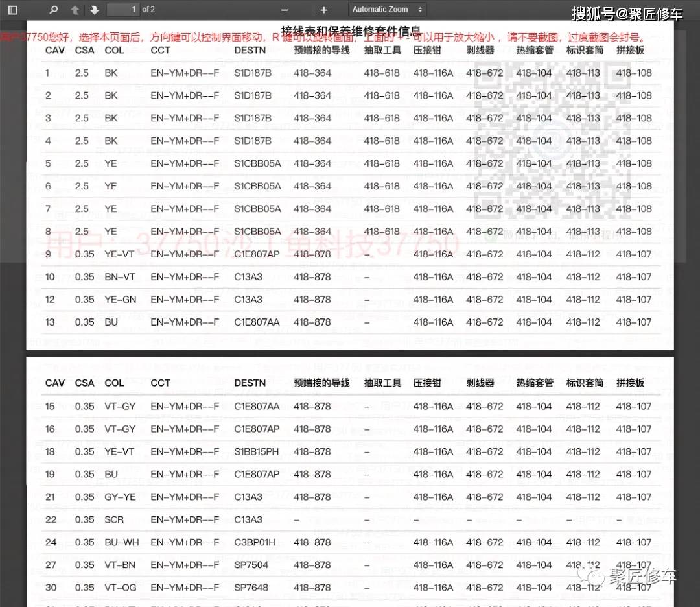Image resolution: width=700 pixels, height=607 pixels.
Task: Click CAV number 13 cell
Action: pyautogui.click(x=50, y=322)
